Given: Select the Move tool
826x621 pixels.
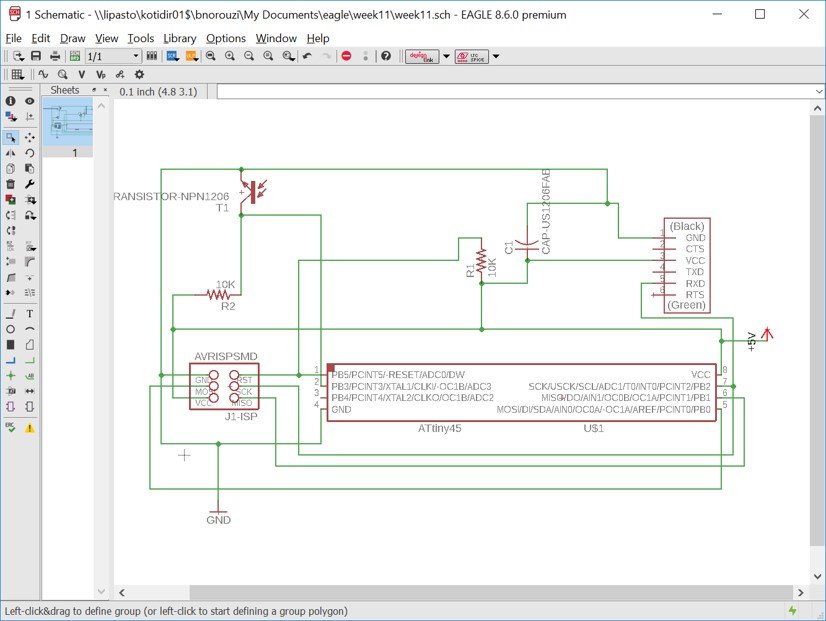Looking at the screenshot, I should [30, 137].
